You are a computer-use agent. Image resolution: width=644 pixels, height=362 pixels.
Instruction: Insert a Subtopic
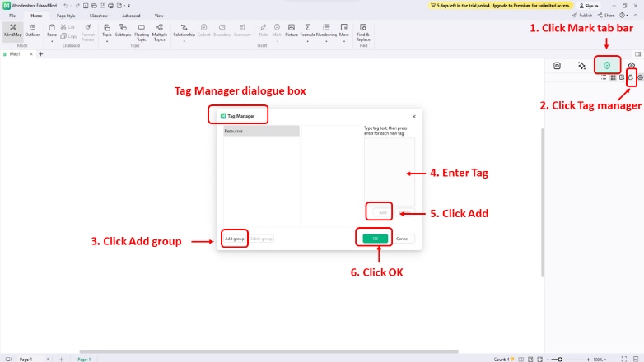click(x=123, y=30)
